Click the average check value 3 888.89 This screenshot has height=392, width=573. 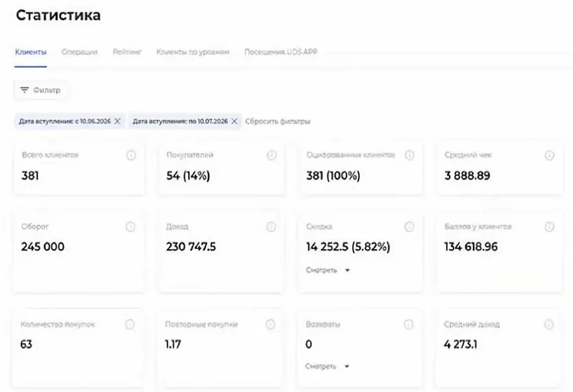(468, 176)
